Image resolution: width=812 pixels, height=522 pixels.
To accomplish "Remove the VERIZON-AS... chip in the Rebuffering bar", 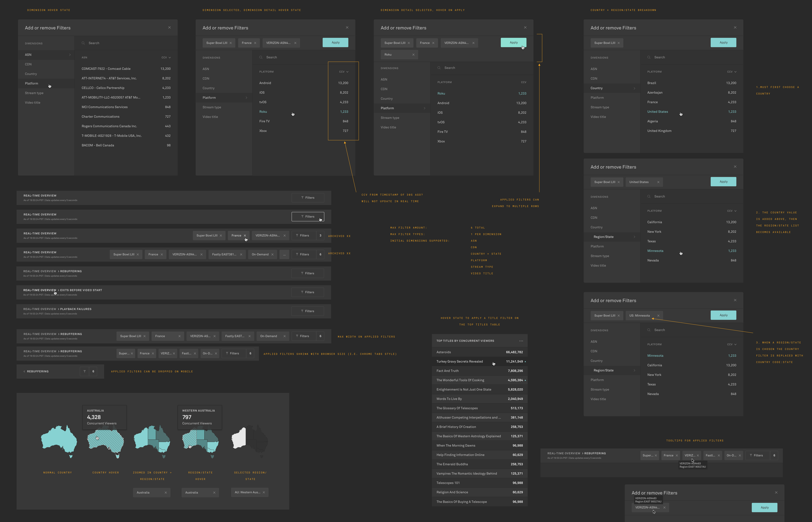I will coord(215,336).
